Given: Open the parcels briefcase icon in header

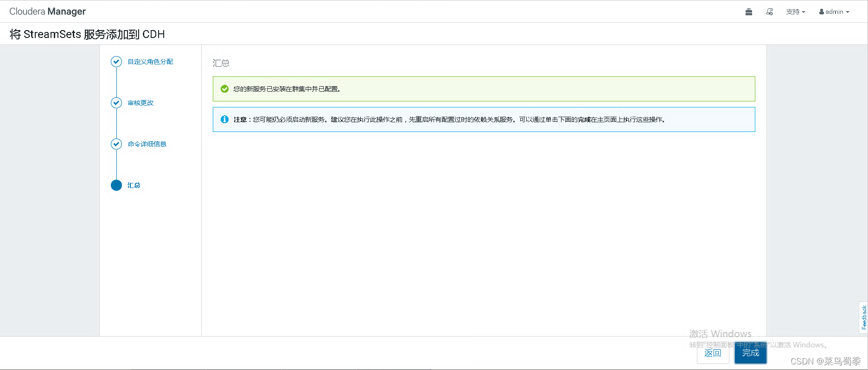Looking at the screenshot, I should [748, 12].
